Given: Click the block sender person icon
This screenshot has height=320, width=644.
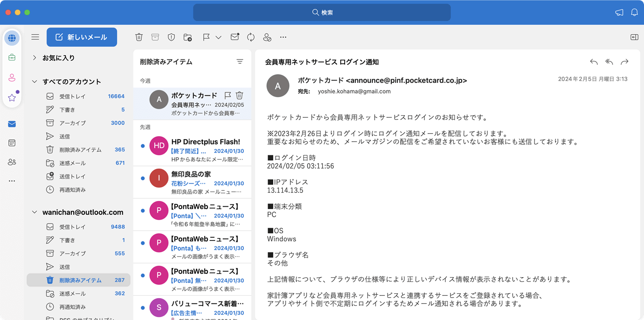Looking at the screenshot, I should (x=267, y=37).
